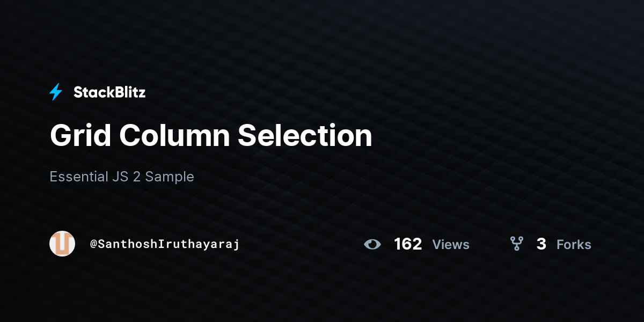Click the word Sample in the subtitle
The width and height of the screenshot is (644, 322).
coord(170,177)
